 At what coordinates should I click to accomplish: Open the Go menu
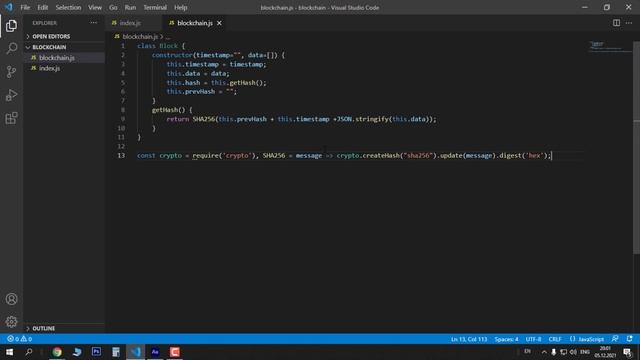[113, 7]
